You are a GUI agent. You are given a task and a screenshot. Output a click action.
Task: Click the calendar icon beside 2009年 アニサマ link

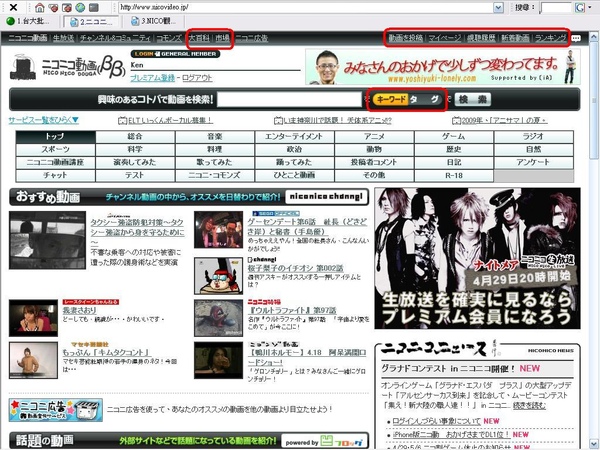click(x=456, y=121)
